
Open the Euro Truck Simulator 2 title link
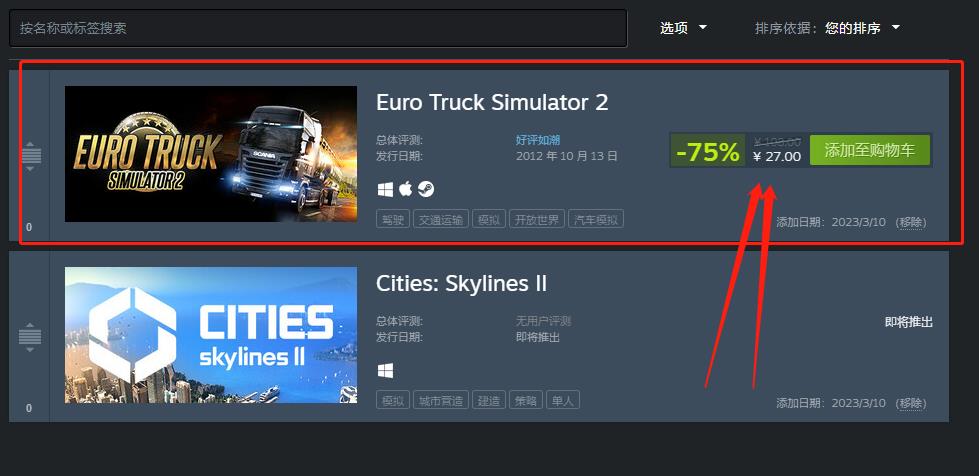[x=492, y=102]
